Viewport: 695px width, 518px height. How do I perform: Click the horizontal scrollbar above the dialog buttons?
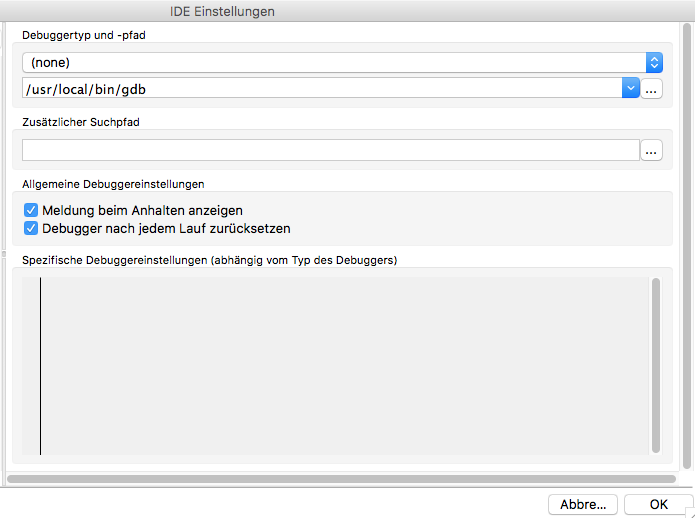(x=340, y=480)
